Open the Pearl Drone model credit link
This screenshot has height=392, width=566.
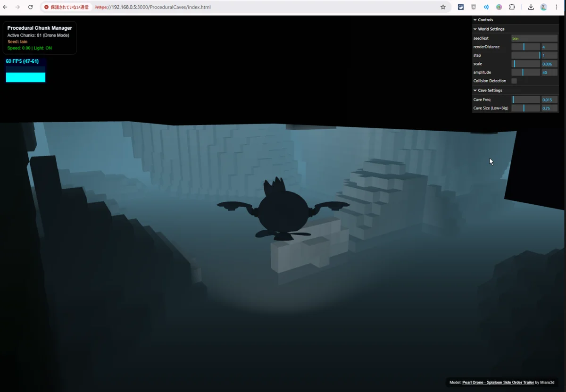coord(498,383)
